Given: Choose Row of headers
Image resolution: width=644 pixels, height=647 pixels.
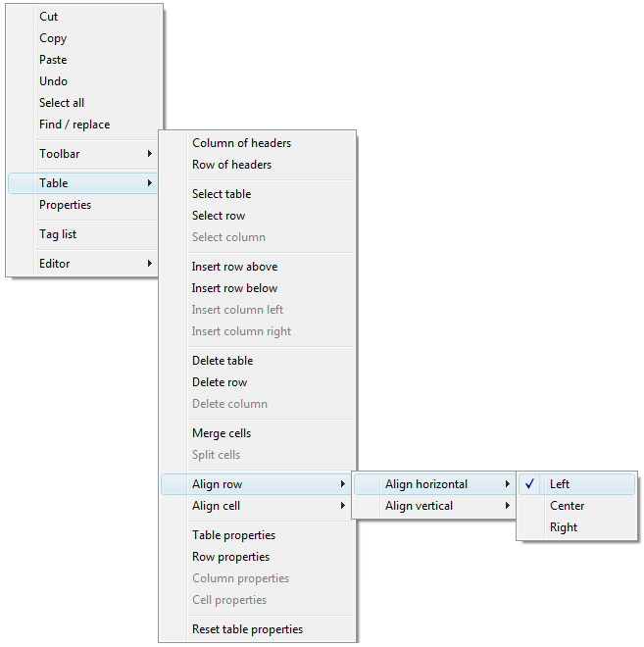Looking at the screenshot, I should point(258,165).
